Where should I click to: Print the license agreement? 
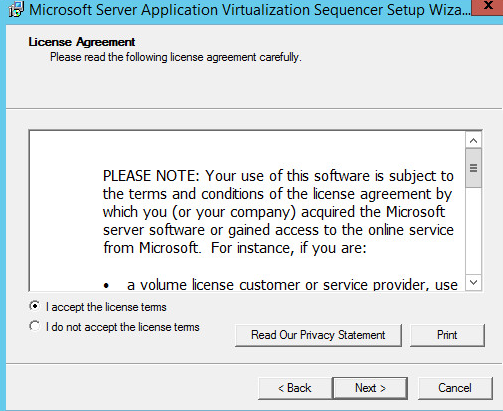click(x=447, y=335)
